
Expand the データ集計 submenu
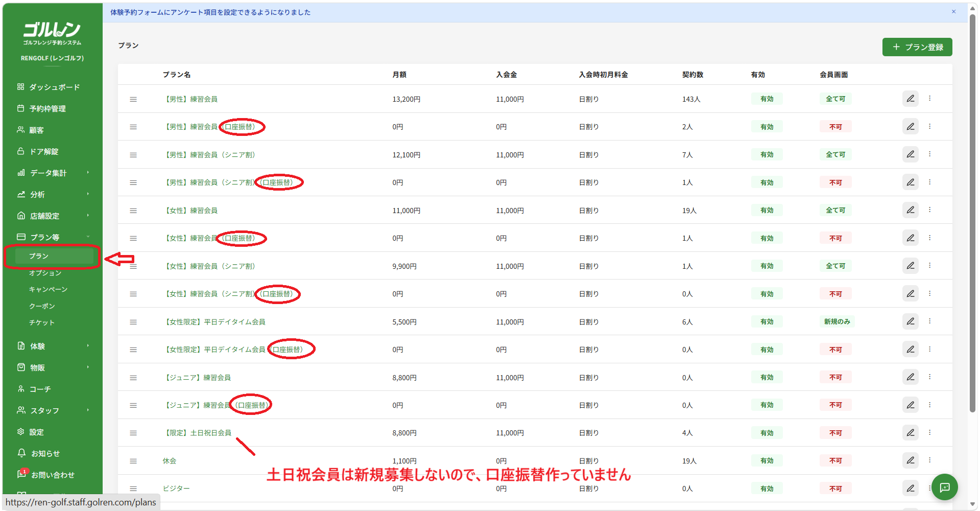pos(52,173)
